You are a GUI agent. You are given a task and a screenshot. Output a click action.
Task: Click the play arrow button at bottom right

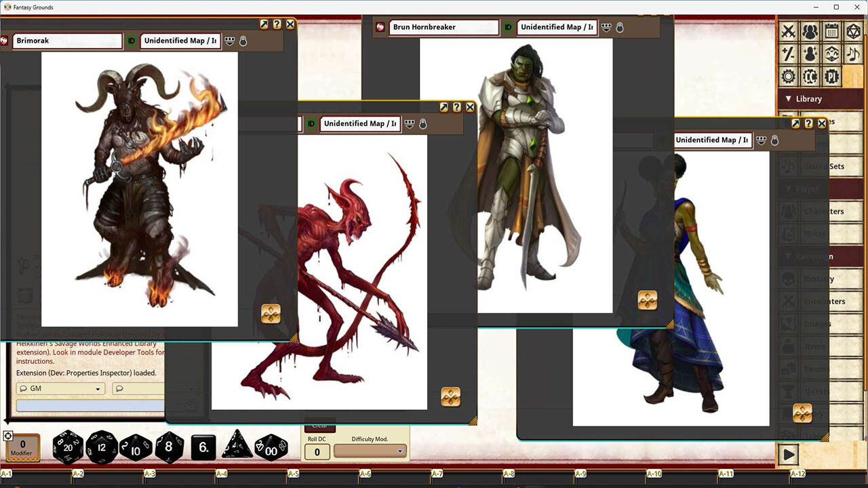click(x=789, y=454)
